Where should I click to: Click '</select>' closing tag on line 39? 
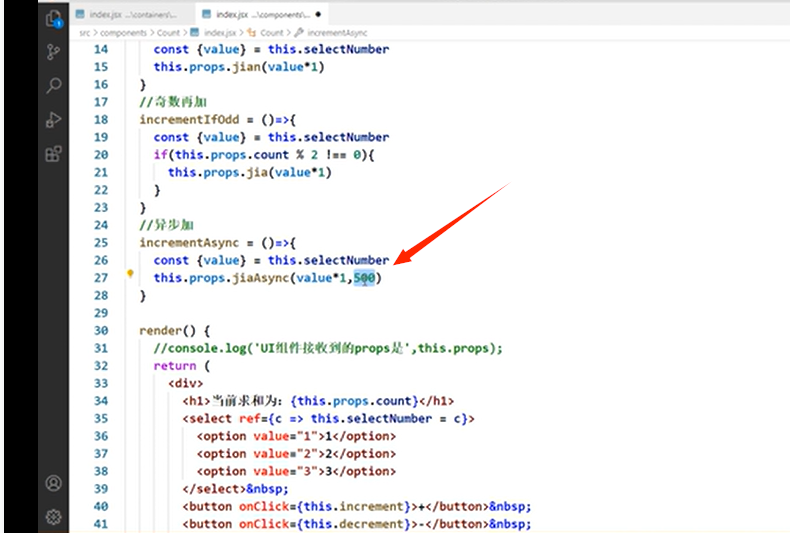214,489
